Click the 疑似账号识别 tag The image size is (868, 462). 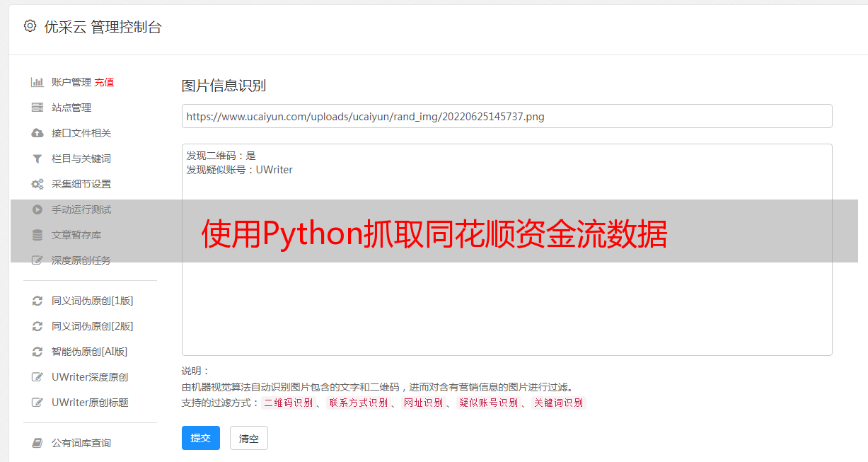click(x=488, y=403)
